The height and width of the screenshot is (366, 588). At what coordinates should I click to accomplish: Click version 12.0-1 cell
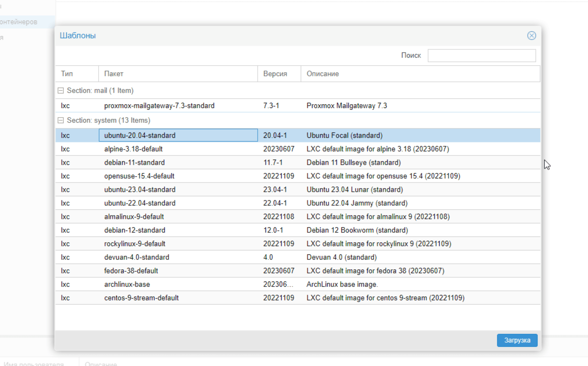pos(279,230)
